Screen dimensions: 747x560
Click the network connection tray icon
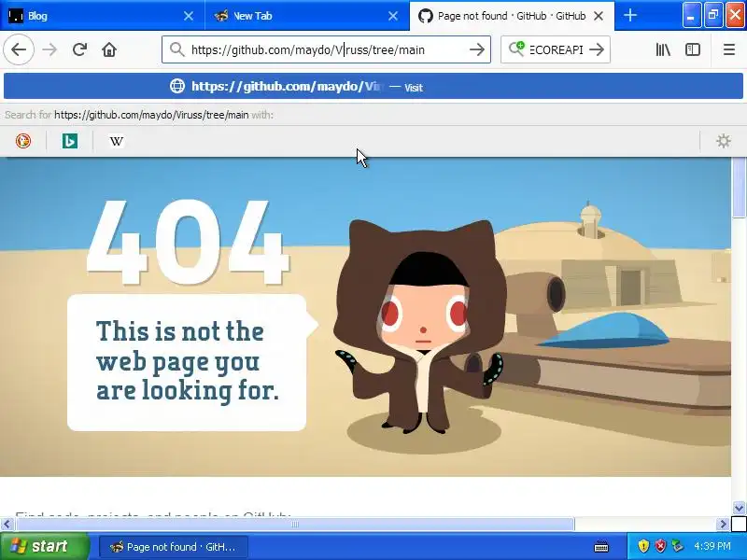[678, 546]
